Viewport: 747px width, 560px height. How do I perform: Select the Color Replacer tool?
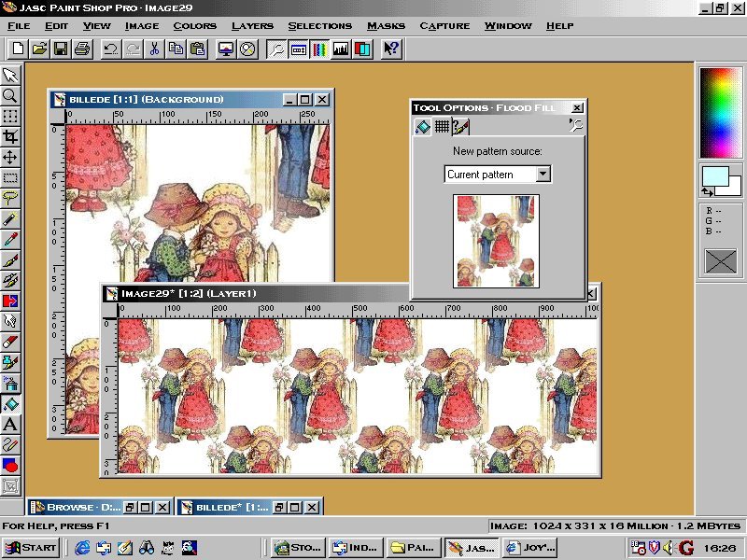[x=10, y=301]
